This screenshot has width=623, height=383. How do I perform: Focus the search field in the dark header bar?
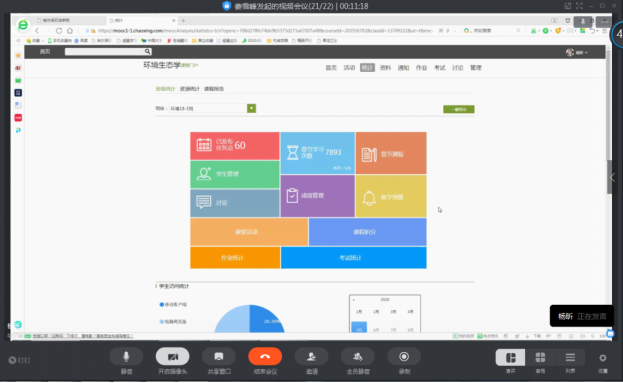108,52
